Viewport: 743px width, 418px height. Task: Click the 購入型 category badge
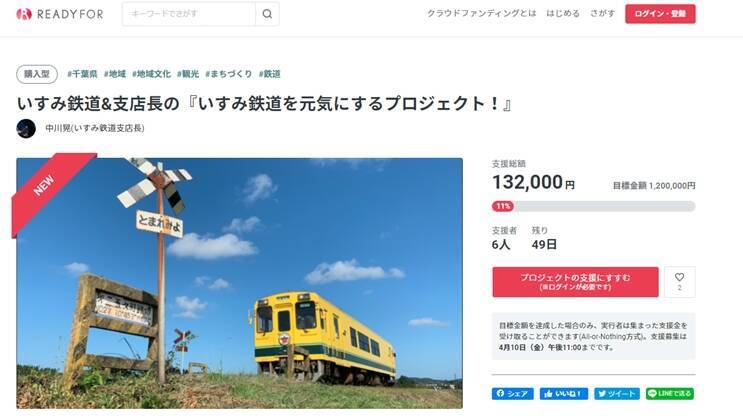click(x=37, y=74)
